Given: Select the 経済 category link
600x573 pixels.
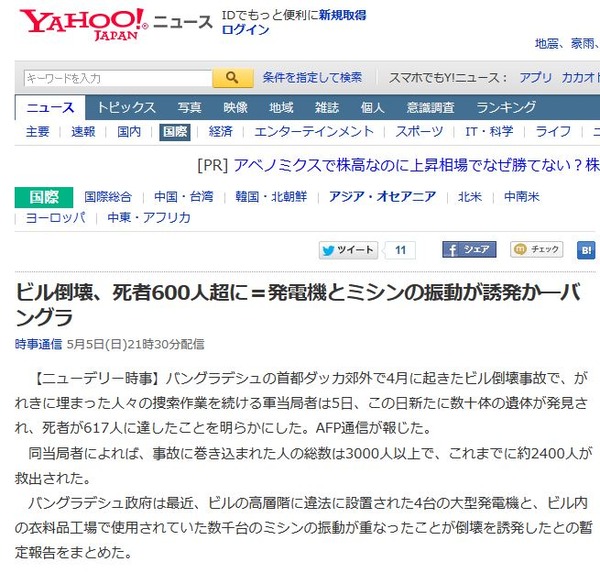Looking at the screenshot, I should [x=220, y=132].
